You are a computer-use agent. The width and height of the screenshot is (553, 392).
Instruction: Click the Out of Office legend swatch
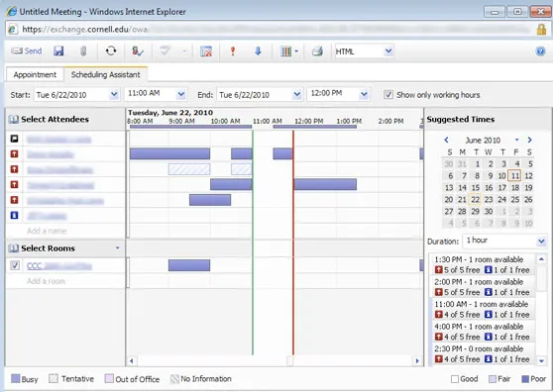point(109,378)
